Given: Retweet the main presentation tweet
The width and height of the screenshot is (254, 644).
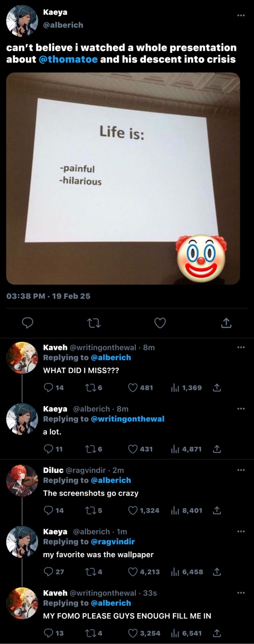Looking at the screenshot, I should tap(93, 323).
